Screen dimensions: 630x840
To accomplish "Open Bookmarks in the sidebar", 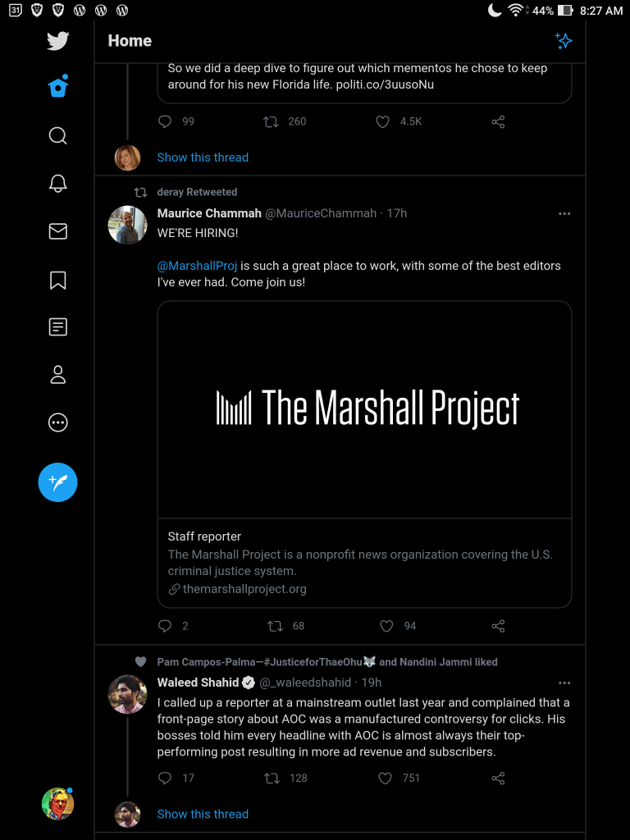I will [x=57, y=280].
